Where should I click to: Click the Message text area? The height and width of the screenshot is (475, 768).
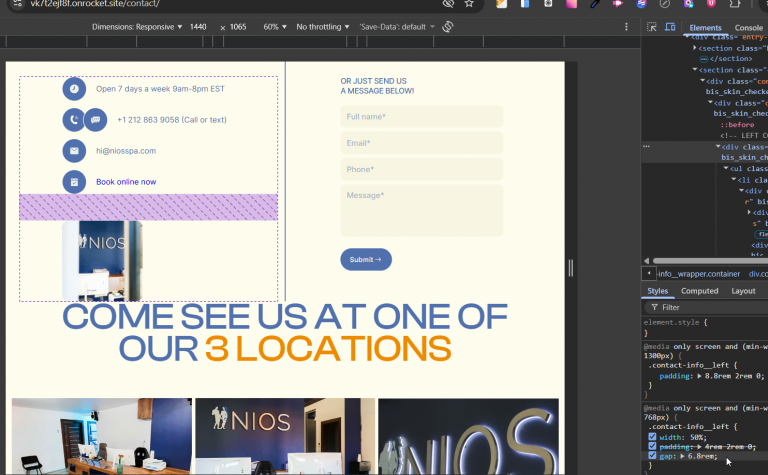(422, 211)
